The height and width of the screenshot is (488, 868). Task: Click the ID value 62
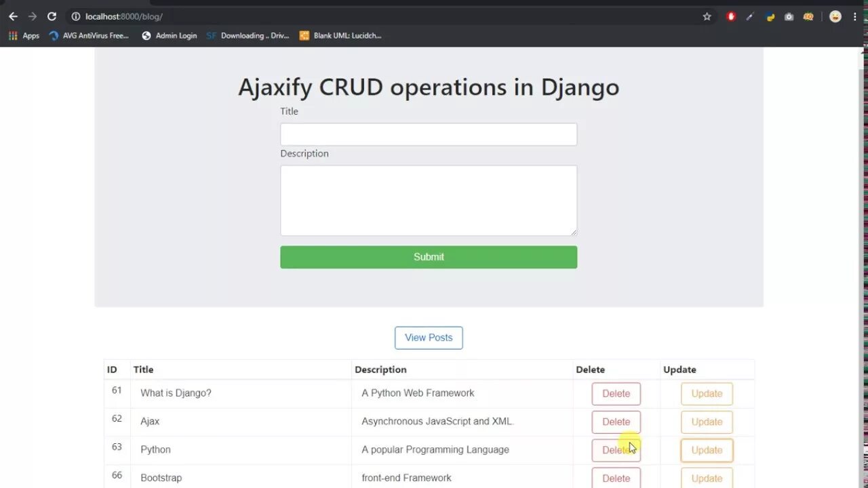(117, 419)
